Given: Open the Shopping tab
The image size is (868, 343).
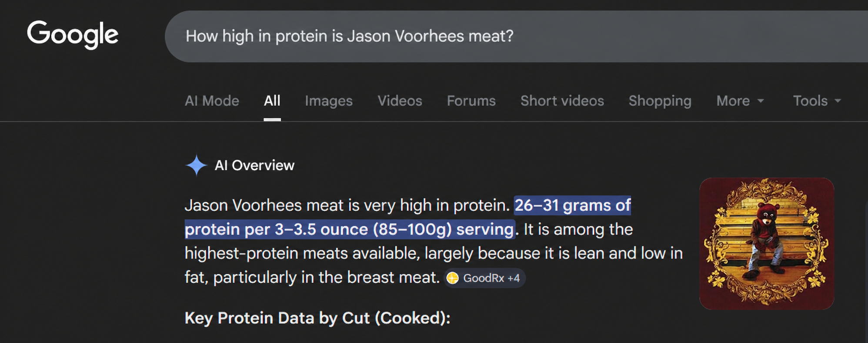Looking at the screenshot, I should (x=660, y=101).
